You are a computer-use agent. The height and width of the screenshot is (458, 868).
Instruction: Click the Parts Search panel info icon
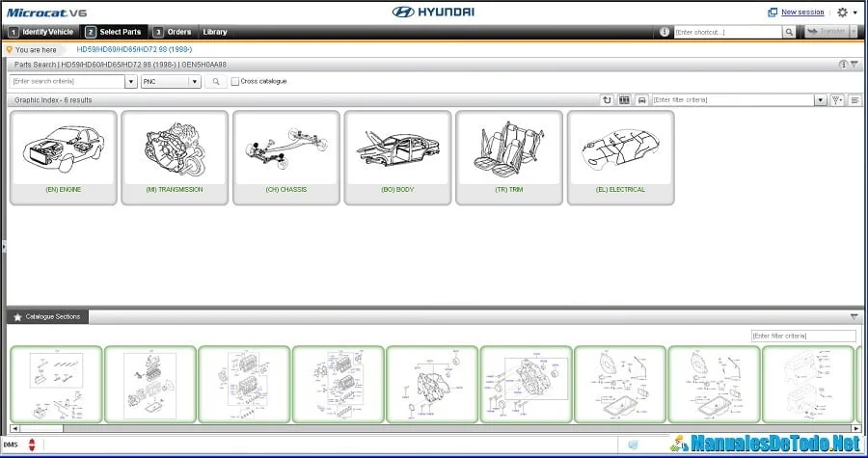click(843, 65)
